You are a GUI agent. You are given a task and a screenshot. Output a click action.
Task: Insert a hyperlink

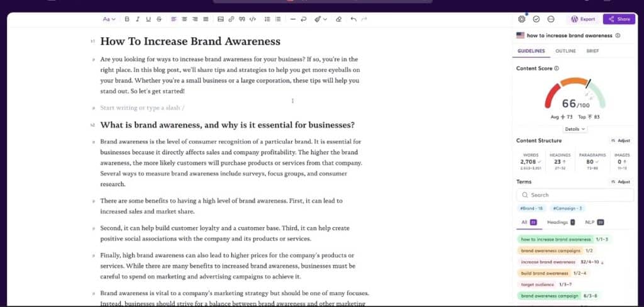pyautogui.click(x=231, y=19)
